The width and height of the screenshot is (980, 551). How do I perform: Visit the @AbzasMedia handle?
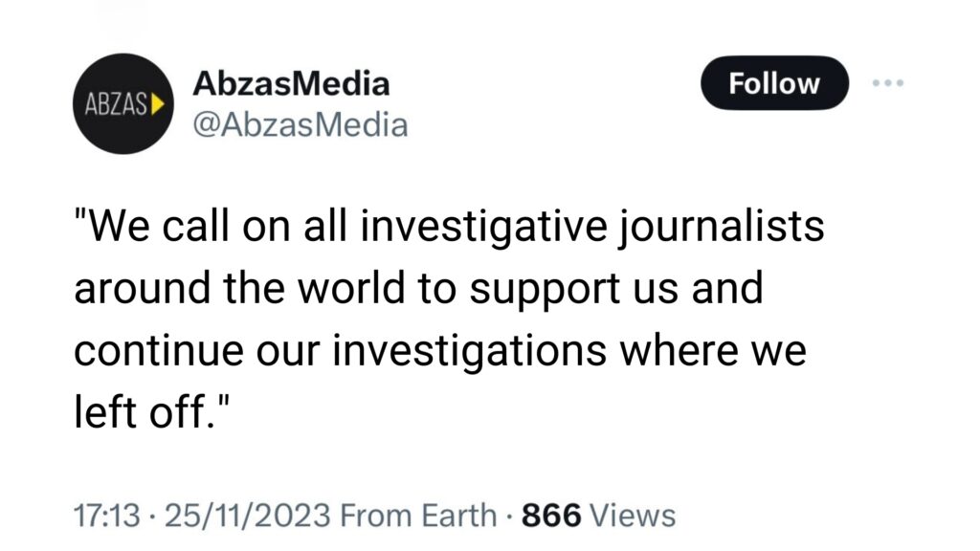300,124
